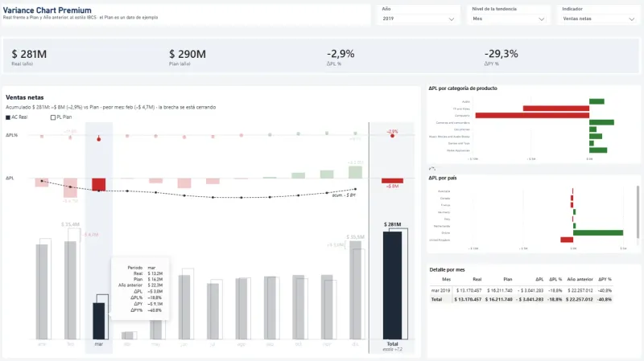
Task: Click the Cameras and camcorders green bar
Action: pyautogui.click(x=601, y=122)
